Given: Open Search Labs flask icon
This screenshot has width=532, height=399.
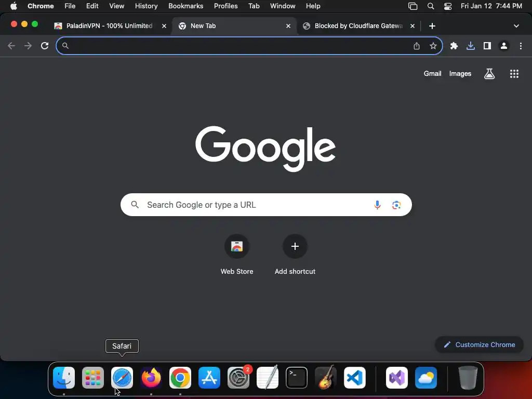Looking at the screenshot, I should 489,74.
